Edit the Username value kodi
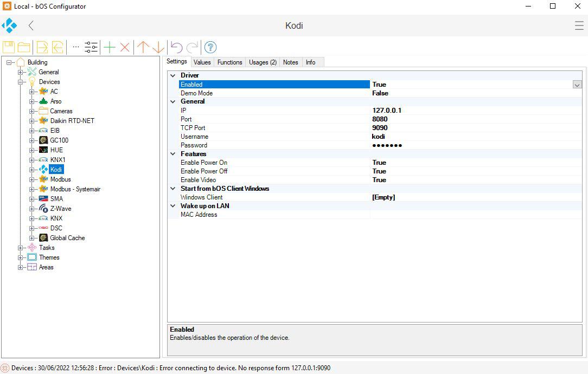The image size is (588, 374). point(379,137)
